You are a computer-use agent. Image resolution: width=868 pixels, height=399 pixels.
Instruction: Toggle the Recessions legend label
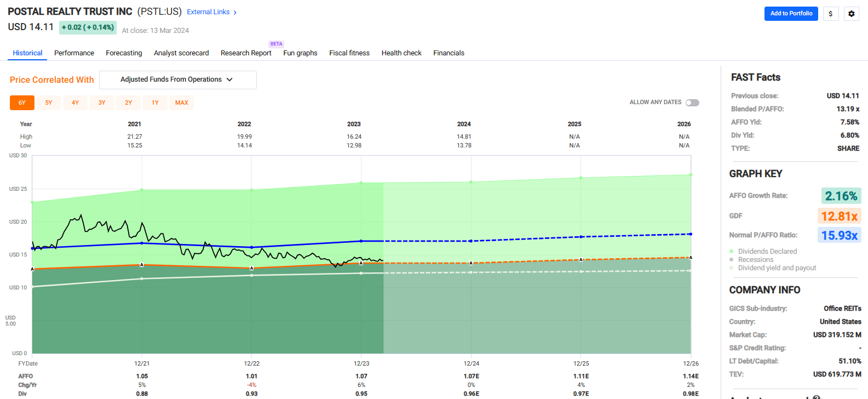756,260
